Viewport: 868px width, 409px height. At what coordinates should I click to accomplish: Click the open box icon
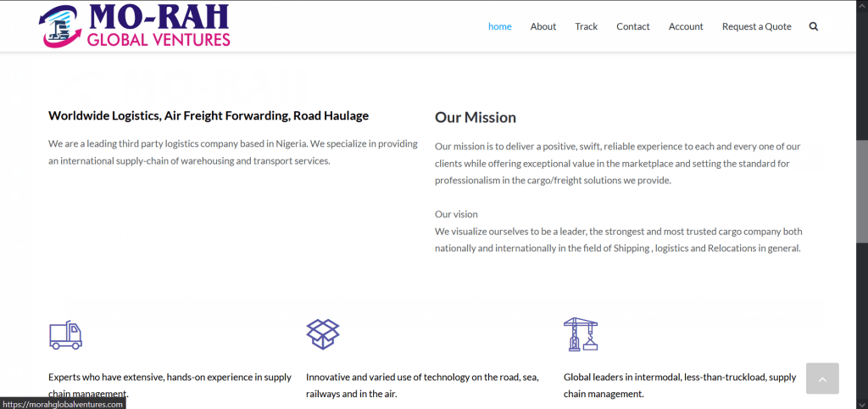coord(322,334)
